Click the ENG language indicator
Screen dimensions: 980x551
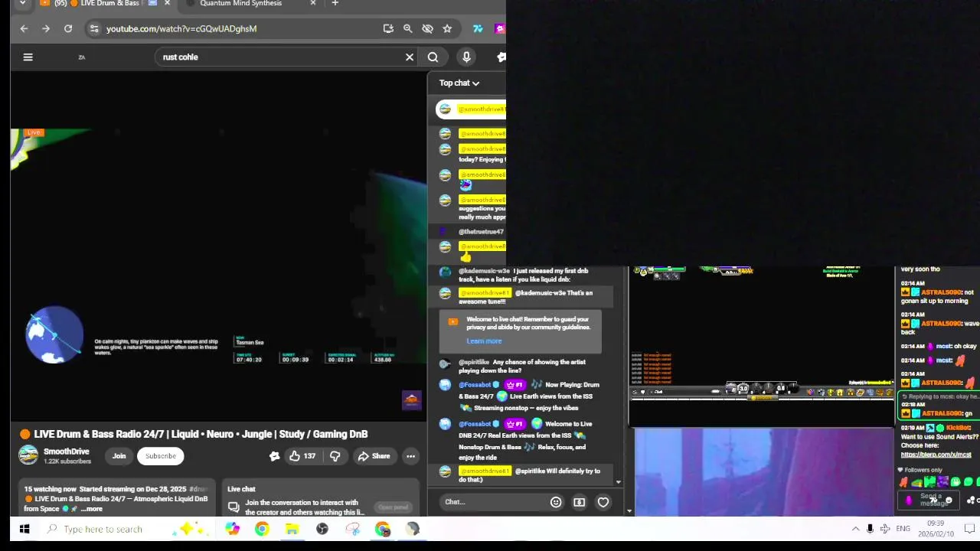coord(903,529)
